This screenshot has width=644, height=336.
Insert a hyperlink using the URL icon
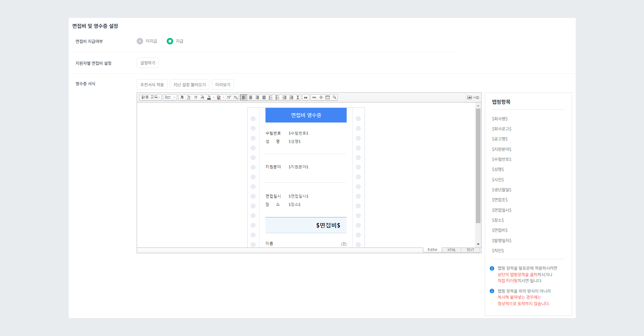click(x=314, y=97)
